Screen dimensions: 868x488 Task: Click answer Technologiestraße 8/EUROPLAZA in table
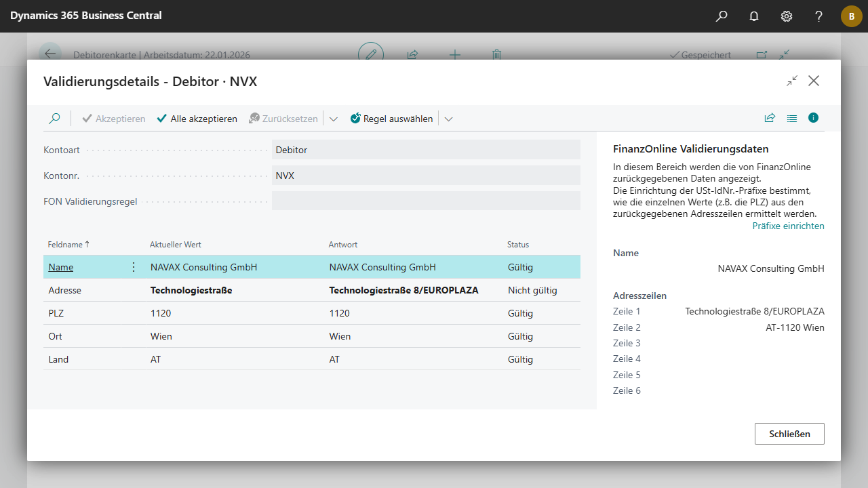(403, 290)
